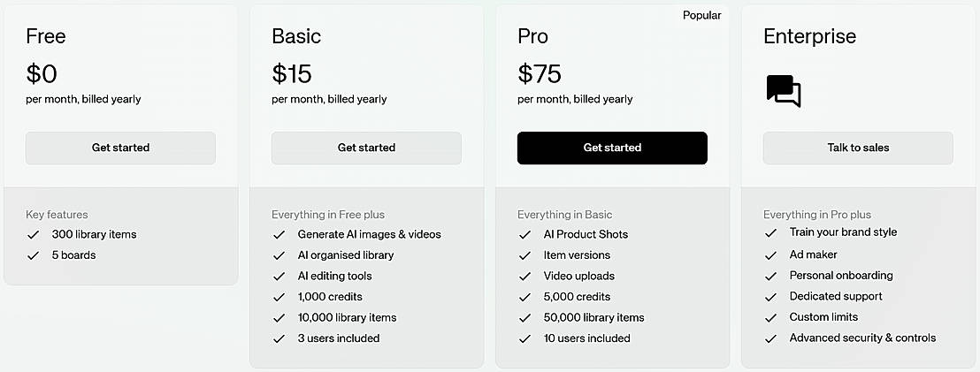Click checkmark next to Train your brand style

[770, 233]
